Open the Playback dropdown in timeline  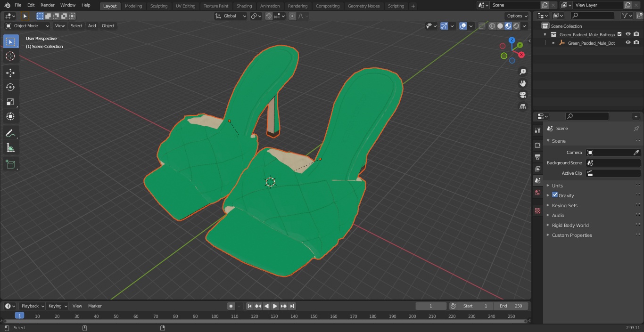point(32,306)
